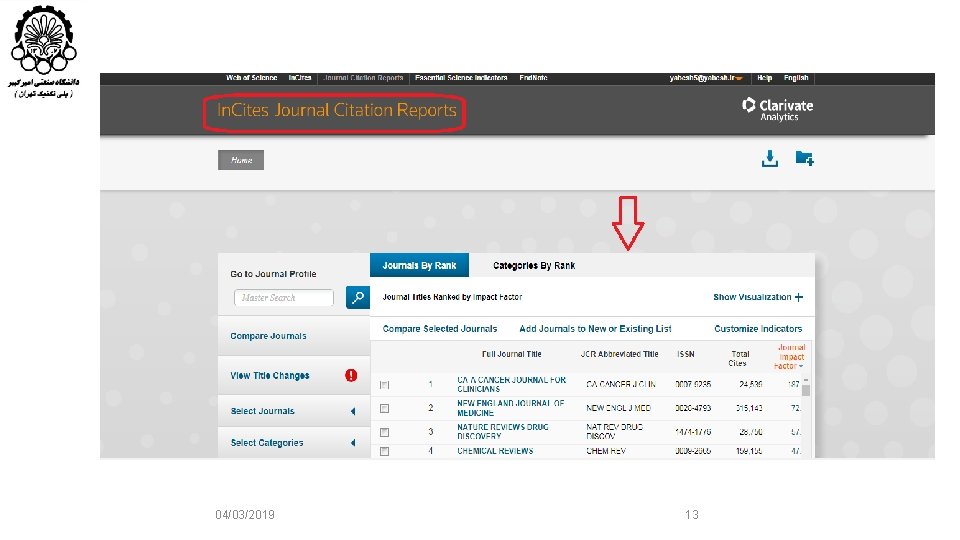
Task: Click the Clarivate Analytics logo
Action: [x=777, y=110]
